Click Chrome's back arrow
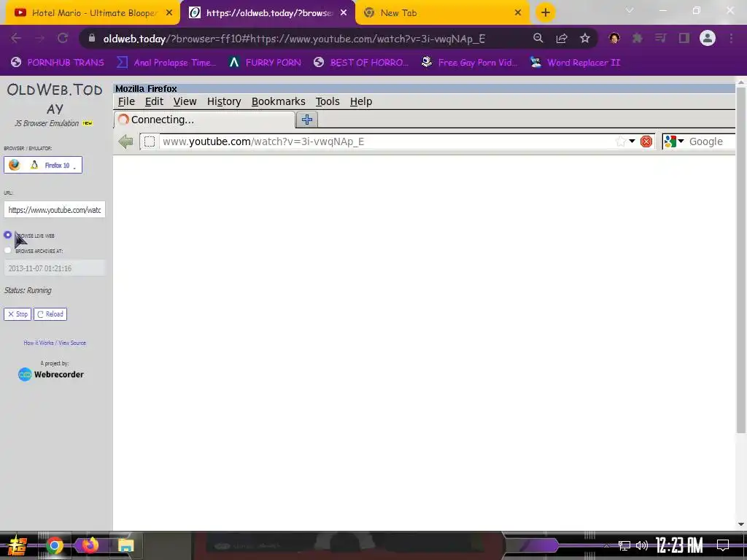The image size is (747, 560). tap(15, 39)
